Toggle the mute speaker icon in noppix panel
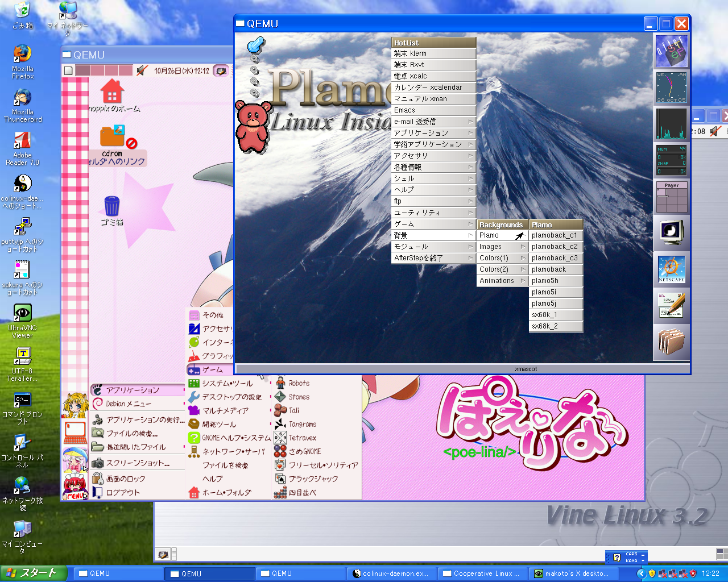The height and width of the screenshot is (582, 728). (x=142, y=70)
